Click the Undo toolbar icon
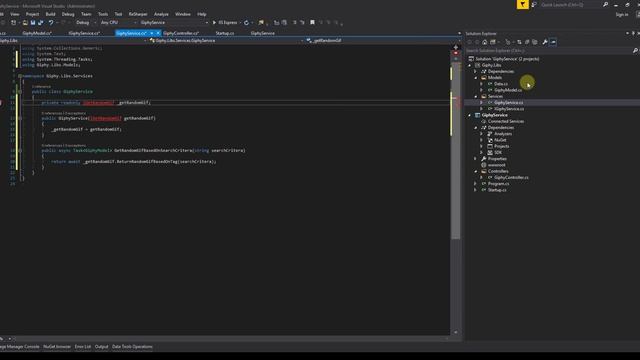 tap(51, 22)
